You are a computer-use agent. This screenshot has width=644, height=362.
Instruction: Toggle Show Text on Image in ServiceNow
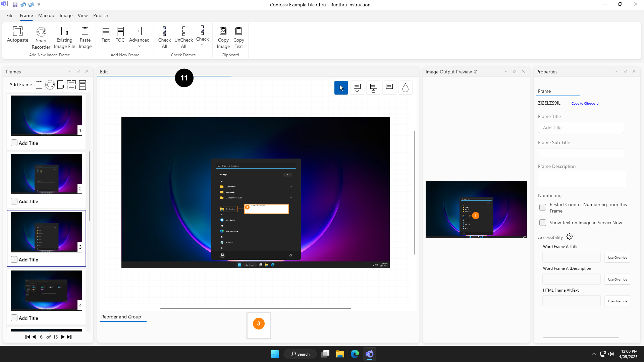(x=542, y=223)
